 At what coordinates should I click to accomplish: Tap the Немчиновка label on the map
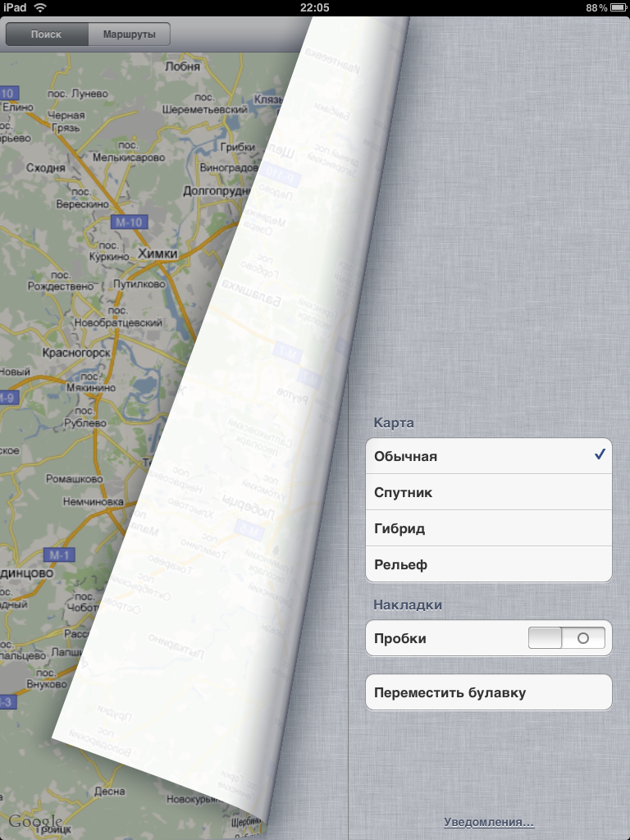[92, 501]
